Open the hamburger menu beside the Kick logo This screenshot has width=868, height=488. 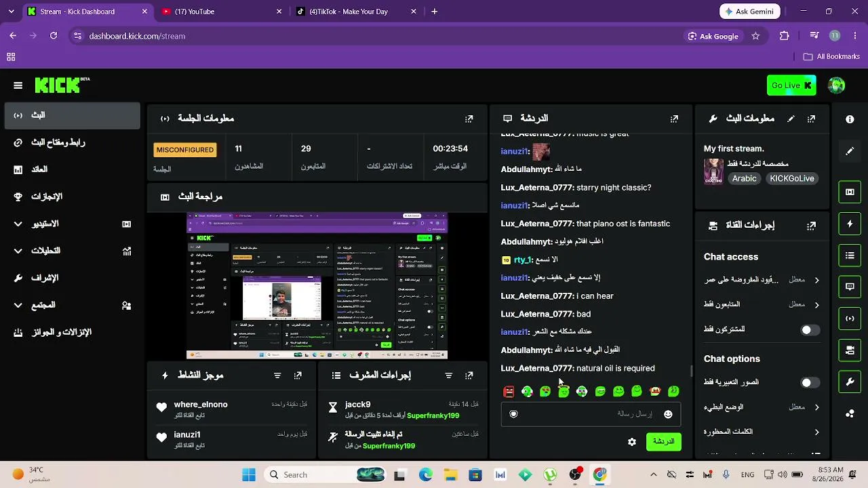click(18, 85)
